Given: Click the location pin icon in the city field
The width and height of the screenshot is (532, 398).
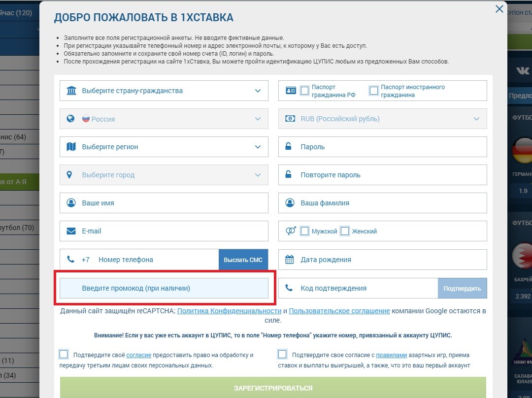Looking at the screenshot, I should pyautogui.click(x=69, y=175).
